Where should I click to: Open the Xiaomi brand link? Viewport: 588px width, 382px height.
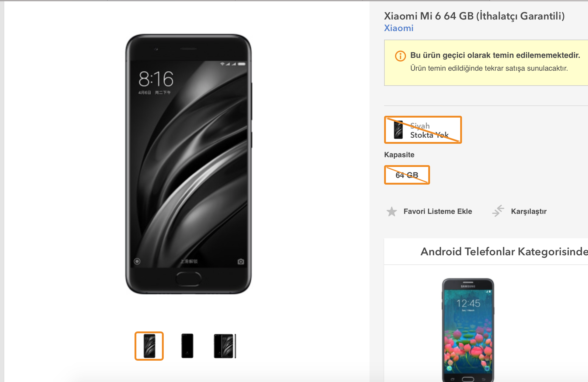click(x=399, y=28)
